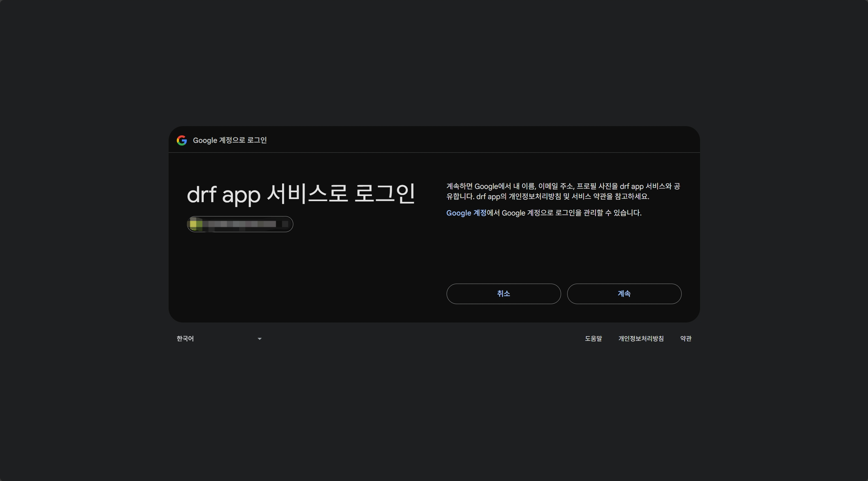Click the Google G logo icon

[x=182, y=140]
